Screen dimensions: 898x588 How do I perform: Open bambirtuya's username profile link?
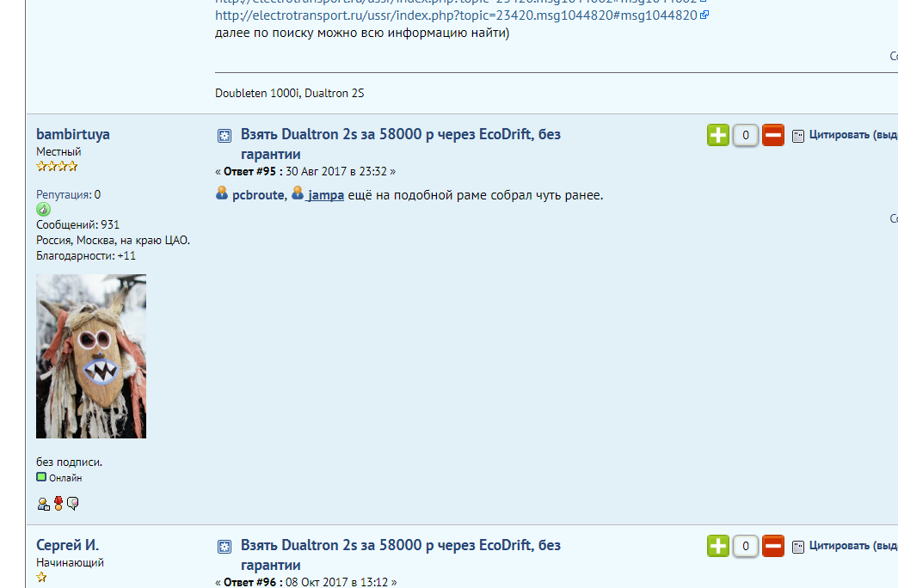(73, 134)
